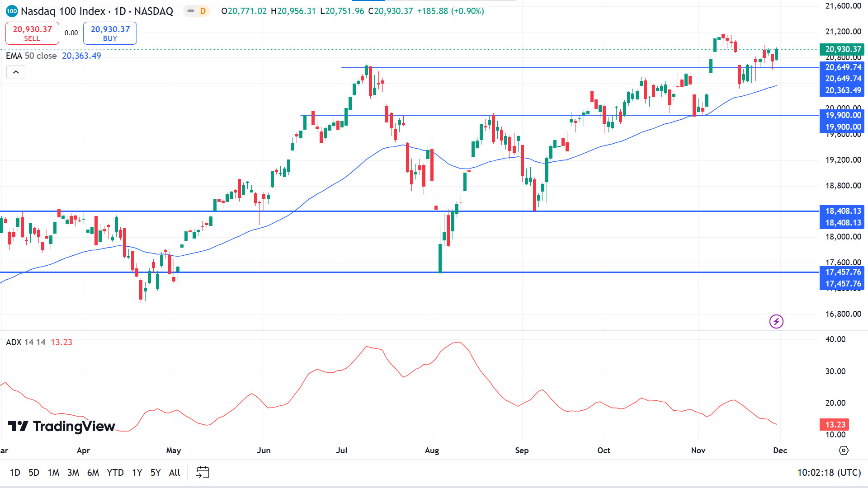Open the EMA 50 close indicator label

(x=31, y=56)
